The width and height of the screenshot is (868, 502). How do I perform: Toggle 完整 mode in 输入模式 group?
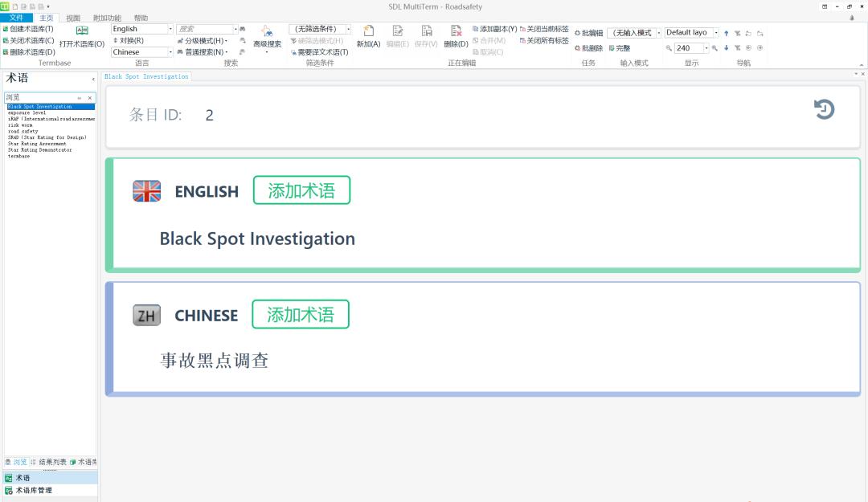pos(622,47)
